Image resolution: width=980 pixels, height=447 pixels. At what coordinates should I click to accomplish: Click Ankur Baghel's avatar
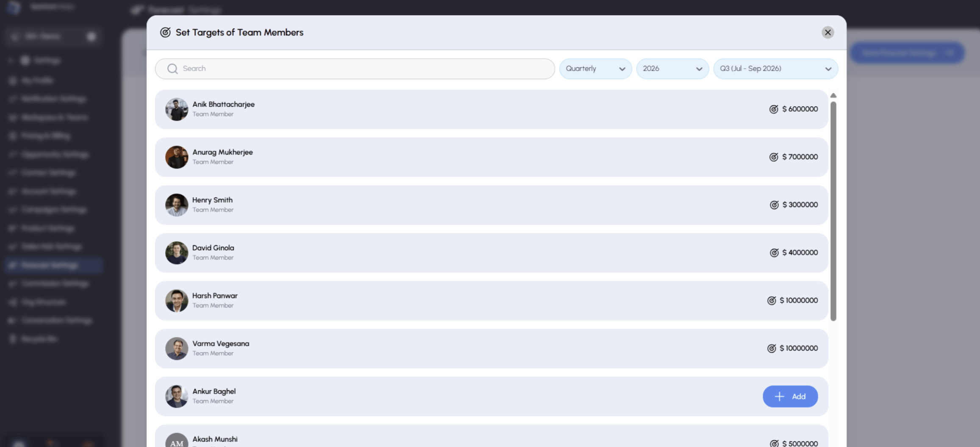[177, 396]
